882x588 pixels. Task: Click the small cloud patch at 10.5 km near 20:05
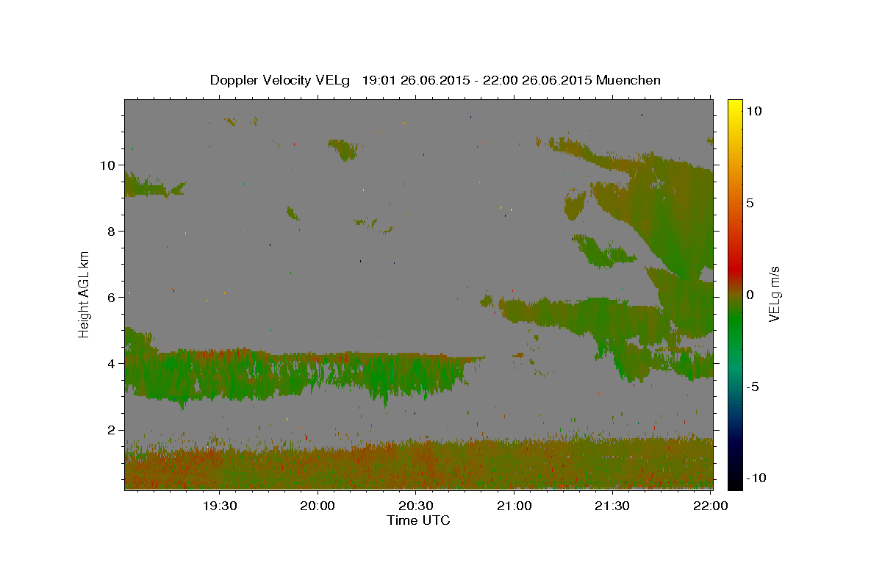[343, 149]
